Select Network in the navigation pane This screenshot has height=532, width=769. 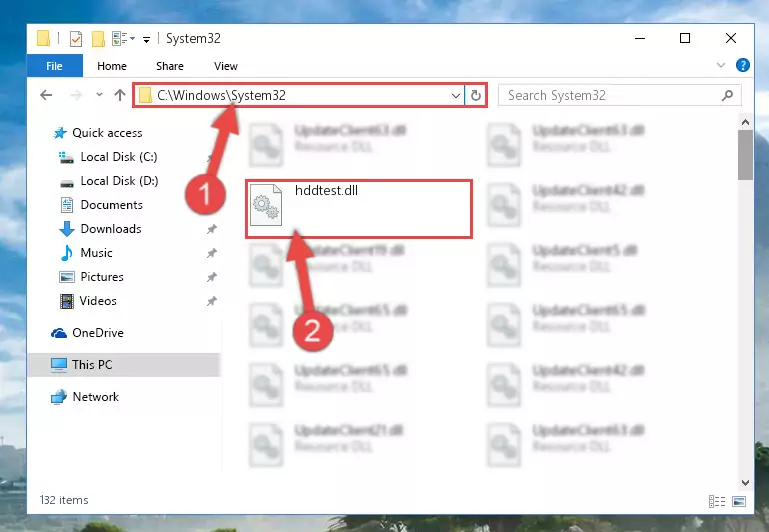(x=96, y=397)
